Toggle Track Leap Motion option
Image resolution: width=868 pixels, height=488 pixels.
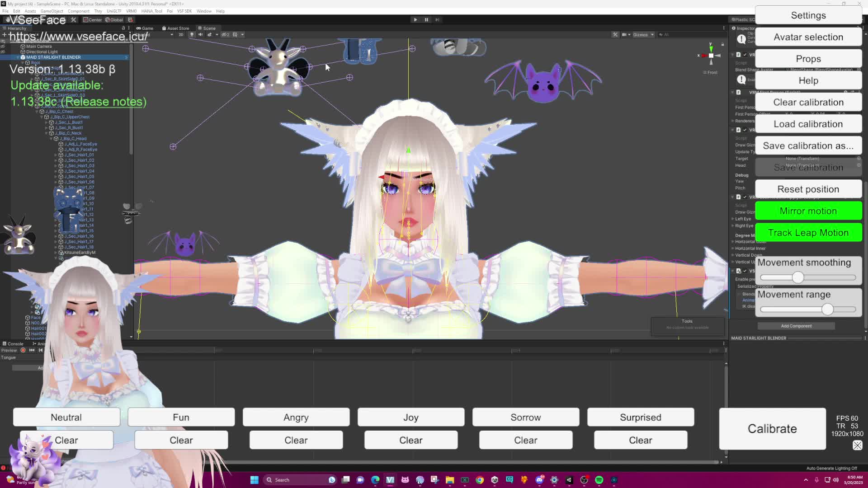(x=808, y=233)
